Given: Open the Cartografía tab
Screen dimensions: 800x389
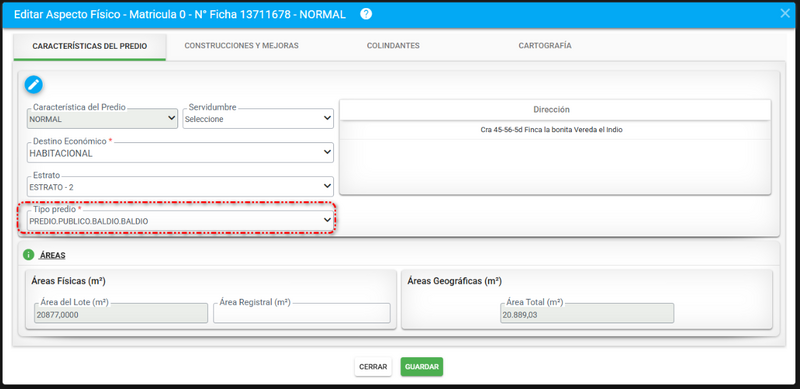Looking at the screenshot, I should pos(545,45).
